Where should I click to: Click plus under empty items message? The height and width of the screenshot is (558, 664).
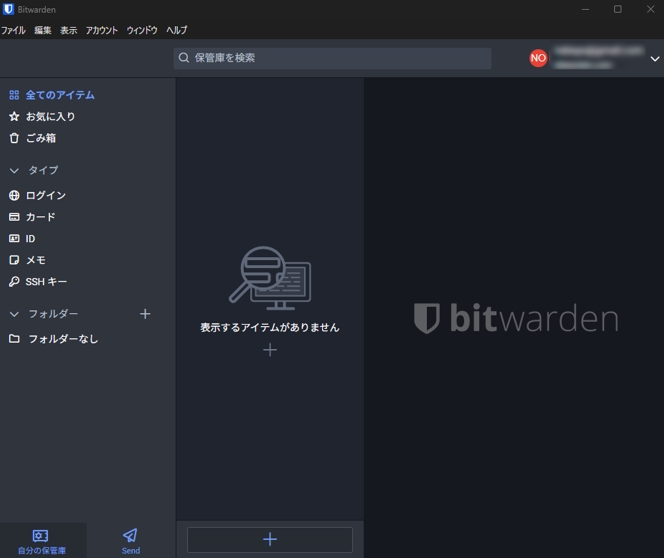pos(270,350)
